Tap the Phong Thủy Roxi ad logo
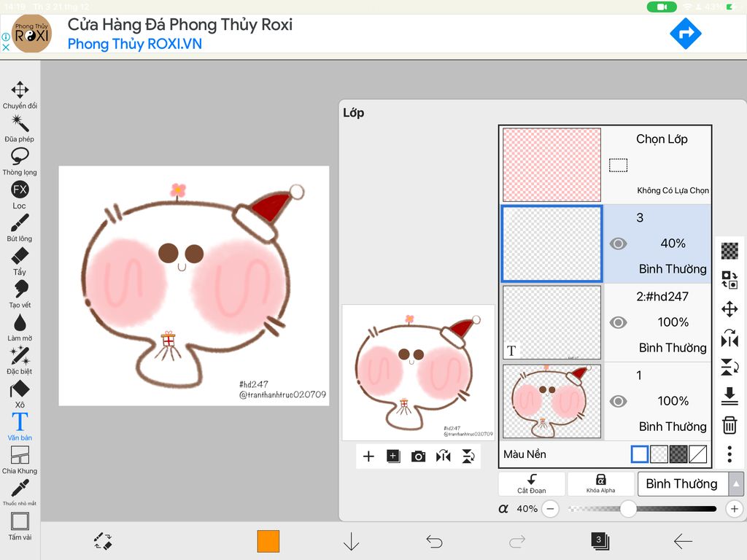 (31, 34)
